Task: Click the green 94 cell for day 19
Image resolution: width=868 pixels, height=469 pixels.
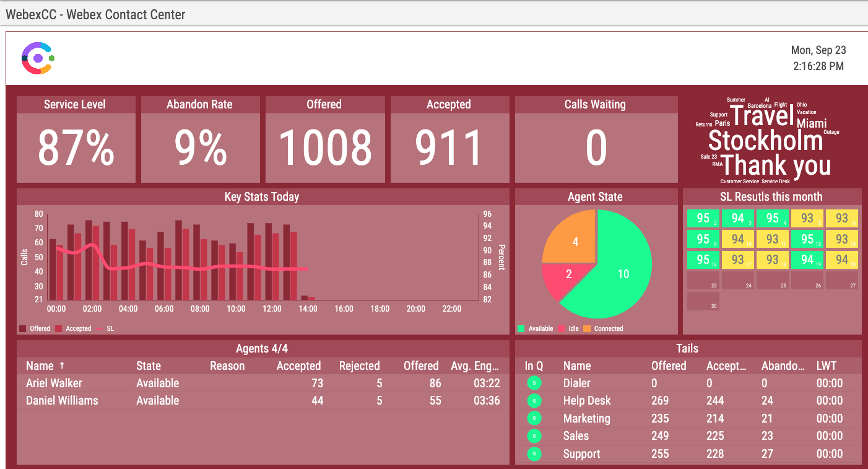Action: (807, 260)
